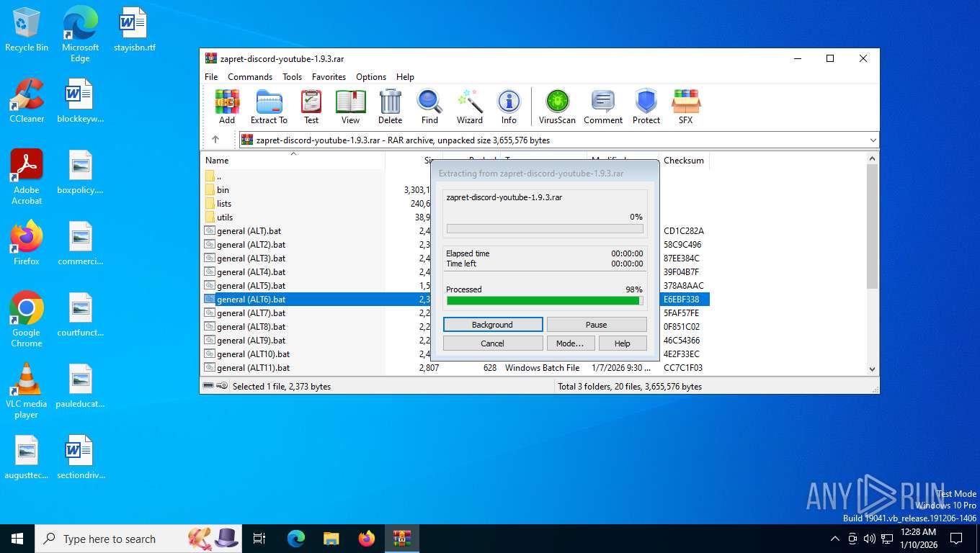Click the Help button in the extraction dialog
Image resolution: width=980 pixels, height=553 pixels.
pos(623,343)
